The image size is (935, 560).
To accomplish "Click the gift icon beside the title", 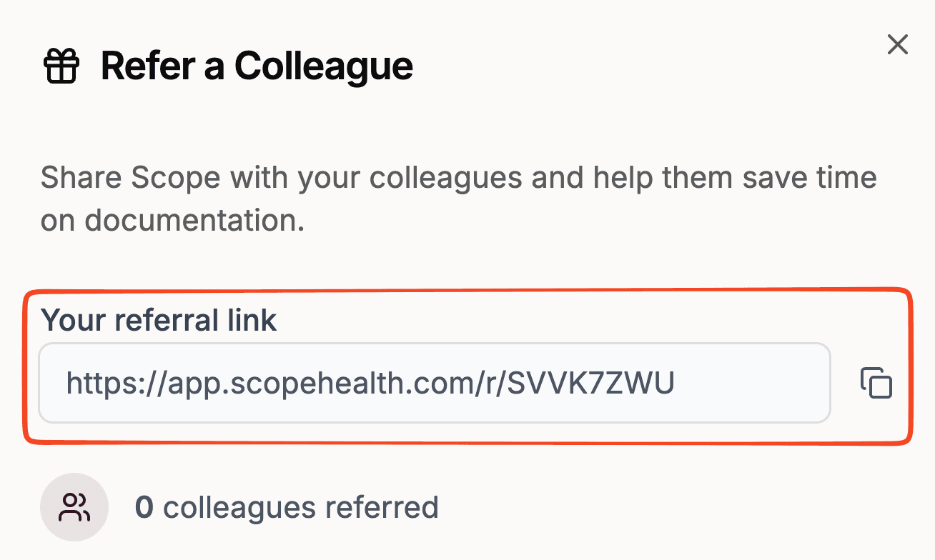I will tap(61, 66).
